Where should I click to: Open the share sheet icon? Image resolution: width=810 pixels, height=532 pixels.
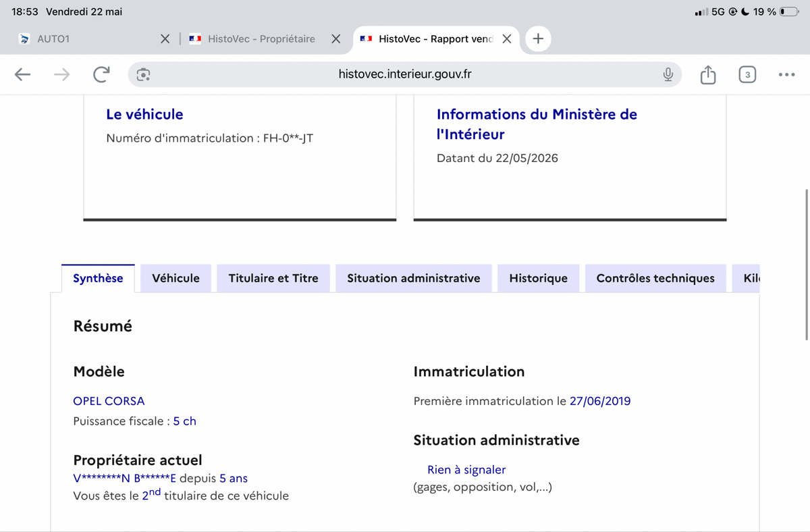[x=707, y=74]
